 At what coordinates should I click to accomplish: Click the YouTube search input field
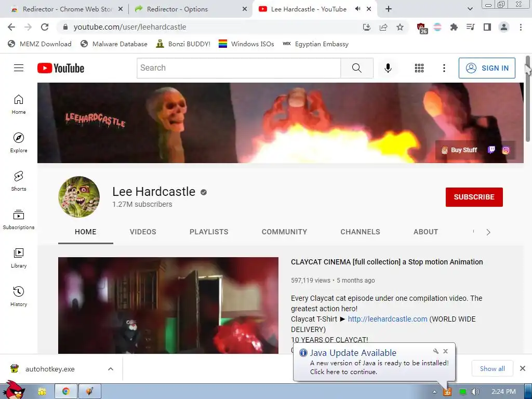pos(239,68)
